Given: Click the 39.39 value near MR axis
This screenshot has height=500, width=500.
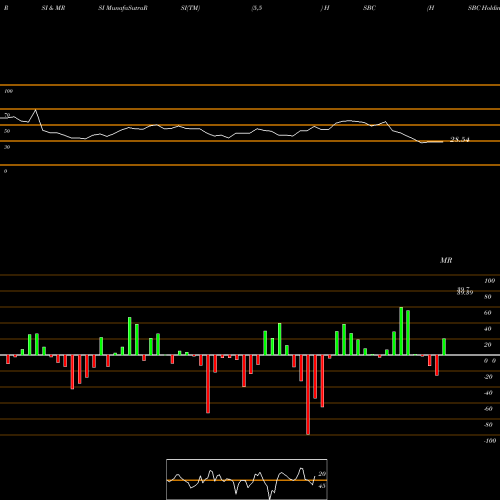Looking at the screenshot, I should pyautogui.click(x=465, y=293).
